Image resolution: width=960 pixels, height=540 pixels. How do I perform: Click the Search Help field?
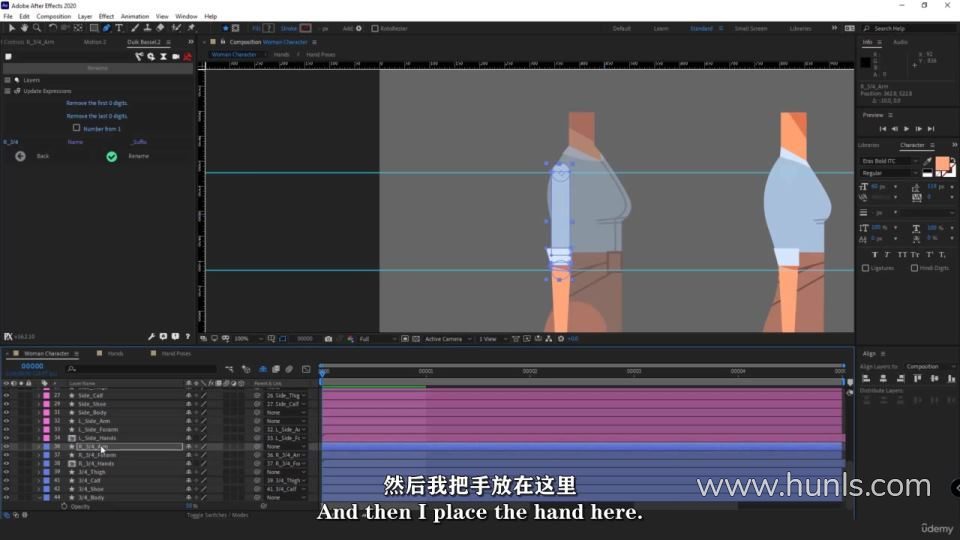click(910, 28)
